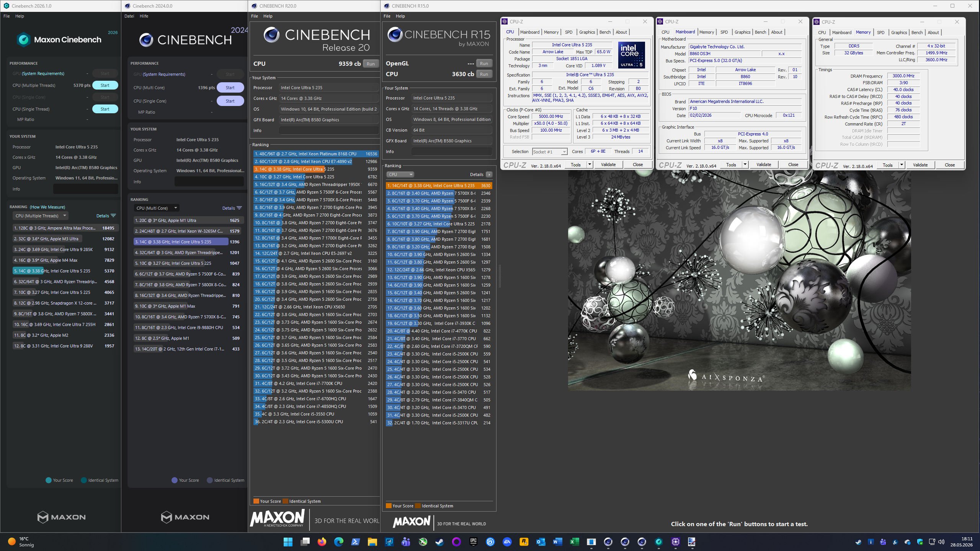Open Outlook from the taskbar
This screenshot has height=551, width=980.
[541, 542]
